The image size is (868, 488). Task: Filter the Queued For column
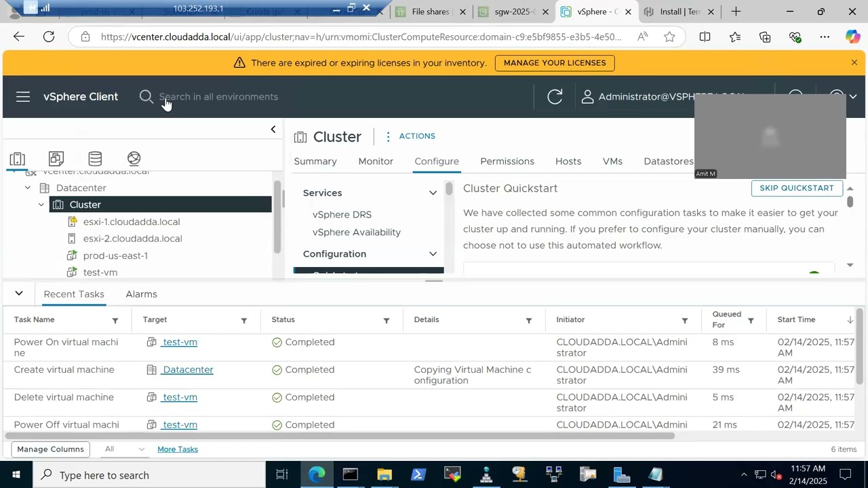(751, 321)
